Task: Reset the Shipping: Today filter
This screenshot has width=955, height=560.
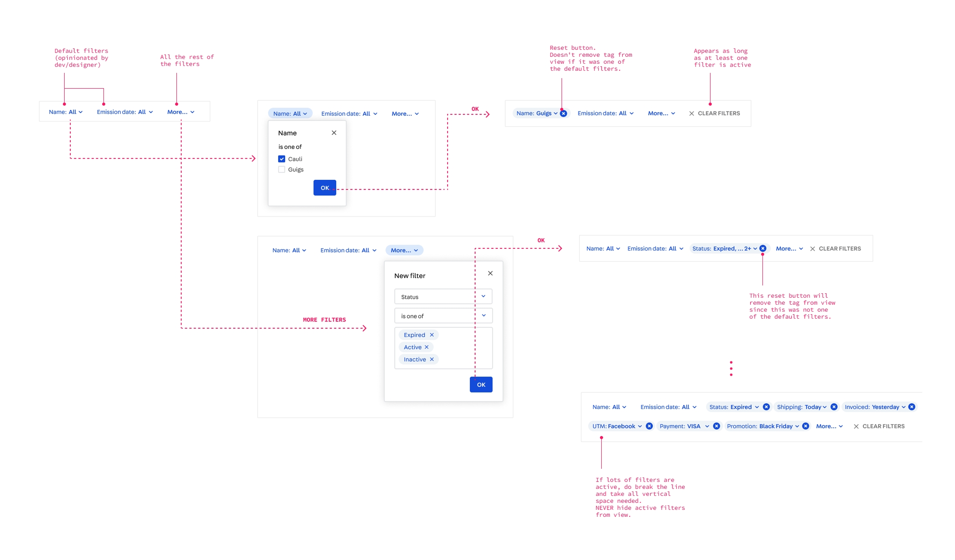Action: pos(834,407)
